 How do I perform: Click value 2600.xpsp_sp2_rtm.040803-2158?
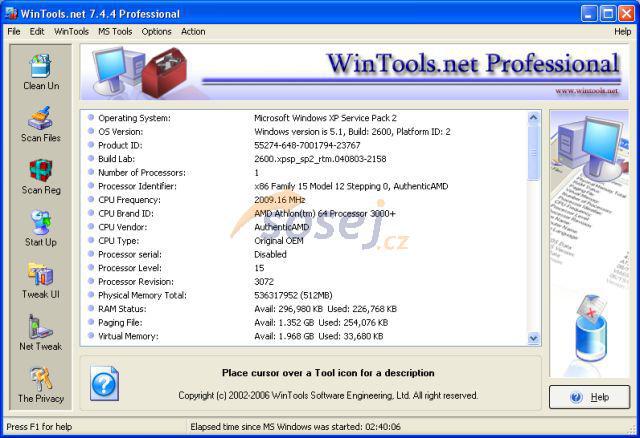[320, 159]
